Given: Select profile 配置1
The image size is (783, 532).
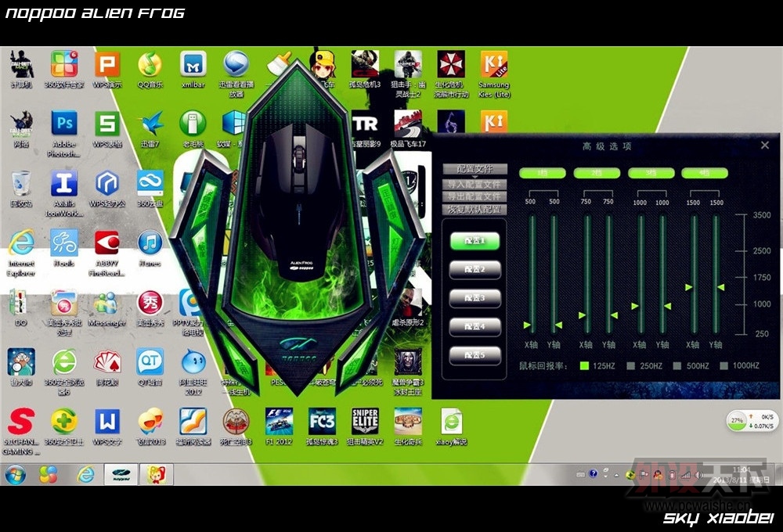Looking at the screenshot, I should [x=475, y=240].
